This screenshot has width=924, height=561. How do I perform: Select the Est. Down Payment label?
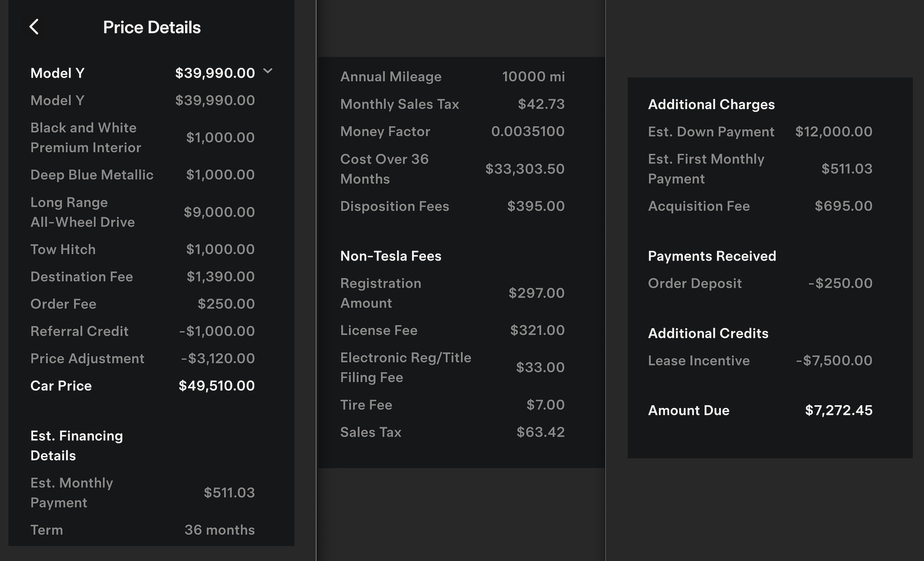coord(711,132)
